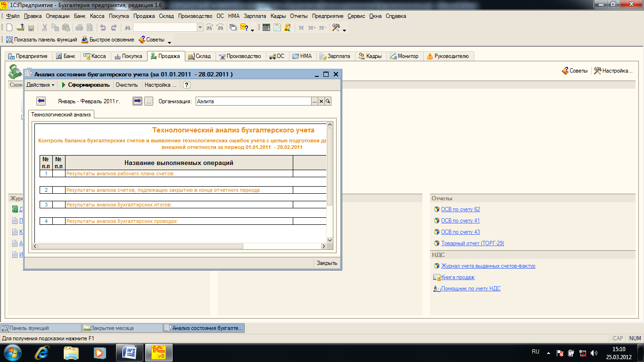The image size is (644, 362).
Task: Open the Товарный отчет (ТОРГ-29) link
Action: pyautogui.click(x=472, y=243)
